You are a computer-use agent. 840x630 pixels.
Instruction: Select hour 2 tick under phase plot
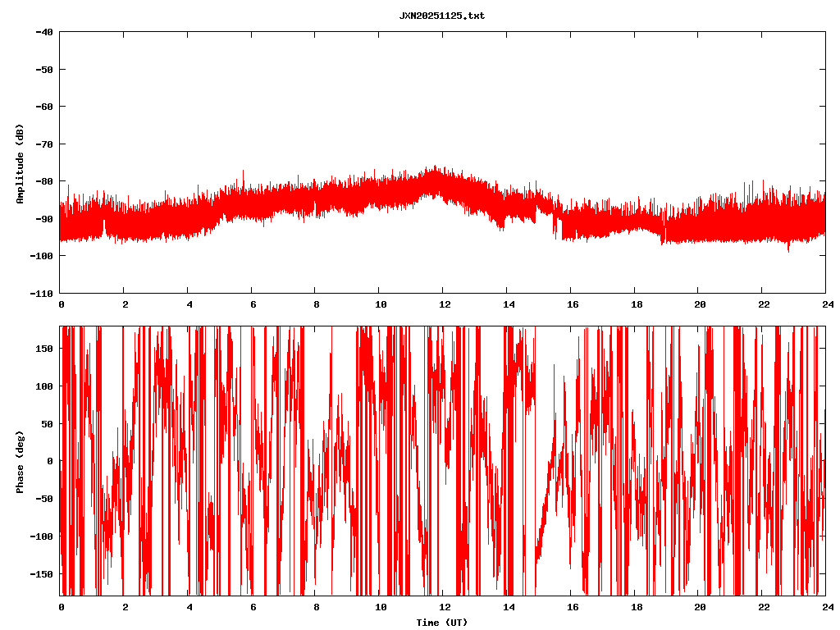(125, 607)
